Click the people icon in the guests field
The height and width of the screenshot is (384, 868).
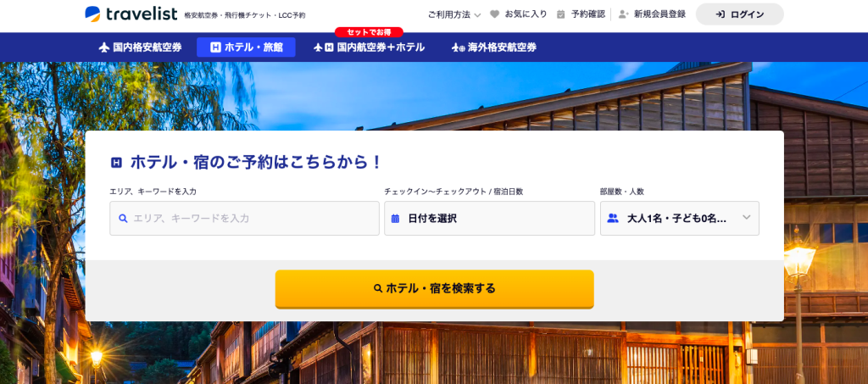coord(613,218)
